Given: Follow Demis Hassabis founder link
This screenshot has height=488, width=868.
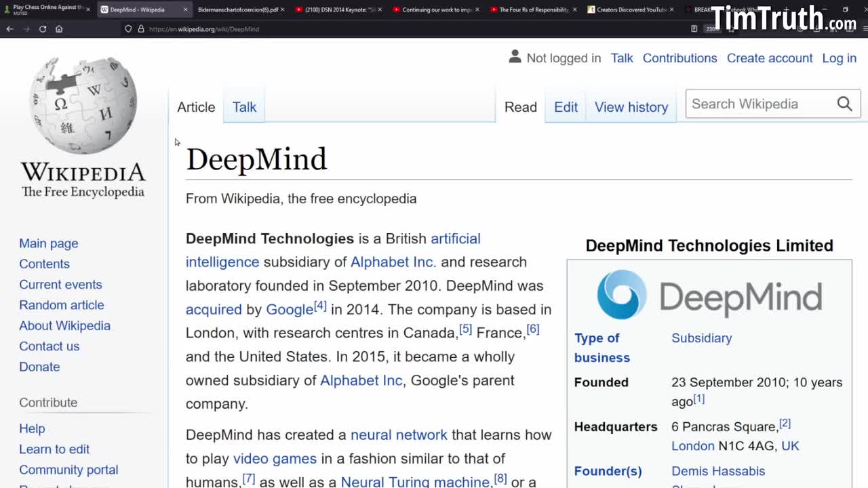Looking at the screenshot, I should [x=718, y=471].
